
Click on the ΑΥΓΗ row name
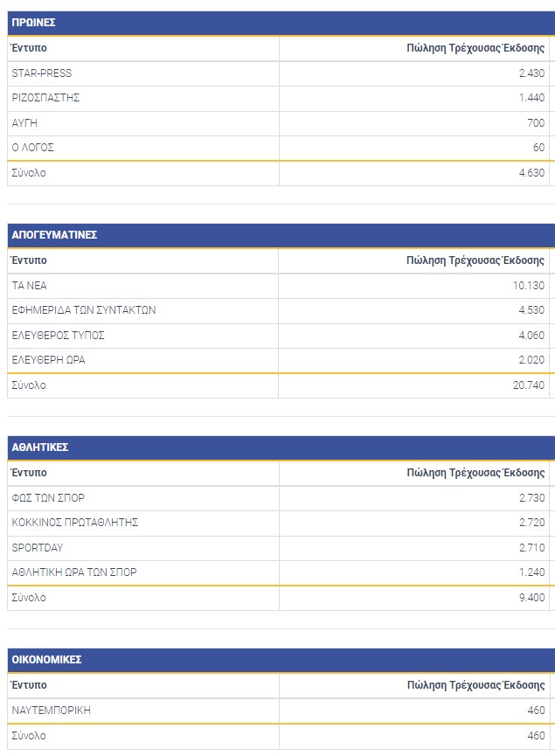(24, 123)
